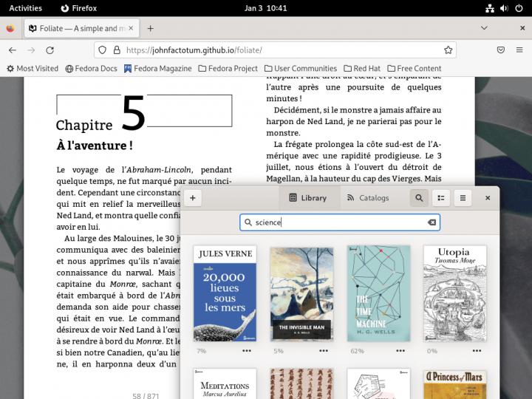
Task: Bookmark this page with star icon
Action: point(448,50)
